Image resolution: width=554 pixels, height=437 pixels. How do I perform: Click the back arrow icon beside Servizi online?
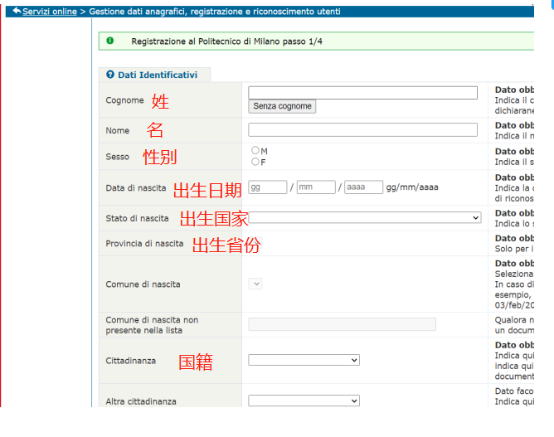click(17, 11)
